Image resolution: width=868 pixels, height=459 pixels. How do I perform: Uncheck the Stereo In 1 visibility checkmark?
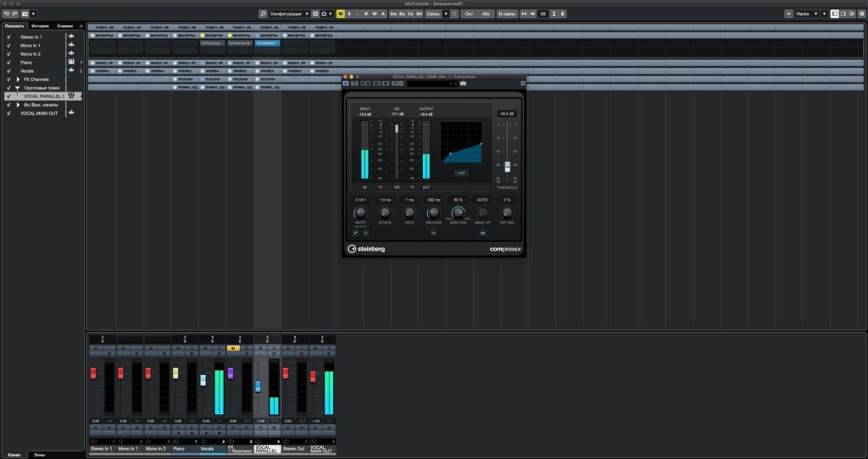pyautogui.click(x=8, y=37)
